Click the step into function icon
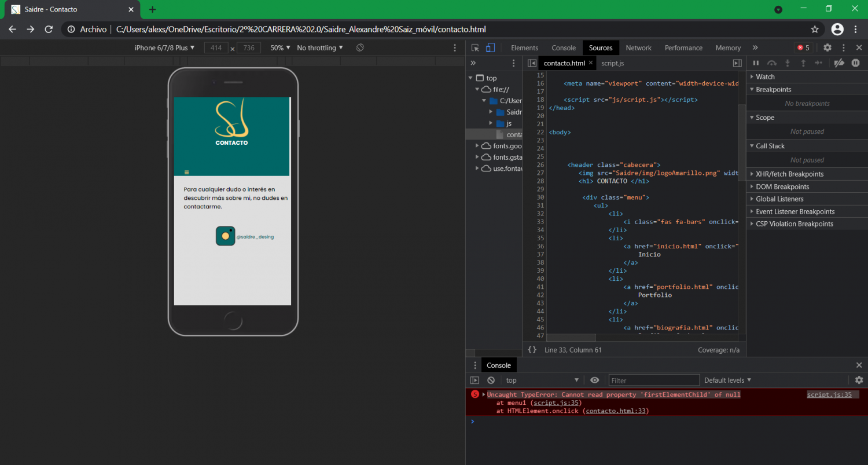 tap(787, 63)
